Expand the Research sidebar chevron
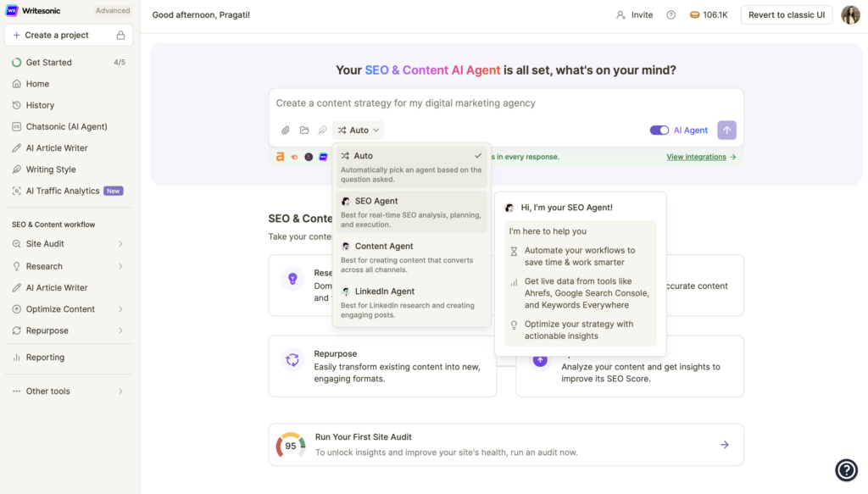The height and width of the screenshot is (494, 868). click(120, 267)
